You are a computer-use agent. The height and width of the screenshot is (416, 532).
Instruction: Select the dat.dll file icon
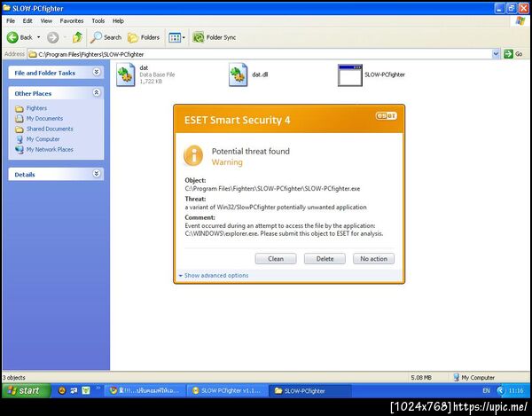239,75
